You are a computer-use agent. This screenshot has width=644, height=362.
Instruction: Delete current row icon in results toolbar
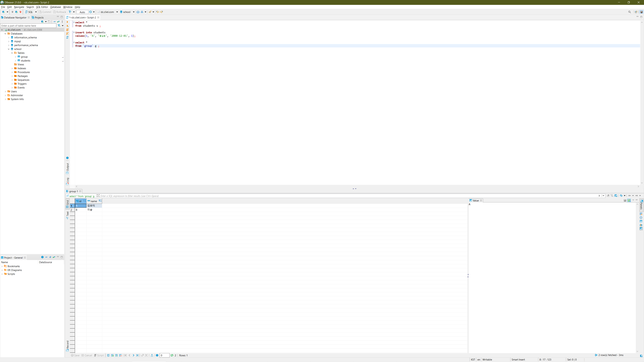[120, 355]
